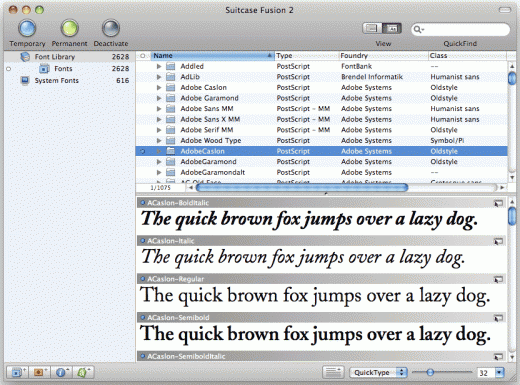520x385 pixels.
Task: Select the Adobe Wood Type row name
Action: [x=211, y=141]
